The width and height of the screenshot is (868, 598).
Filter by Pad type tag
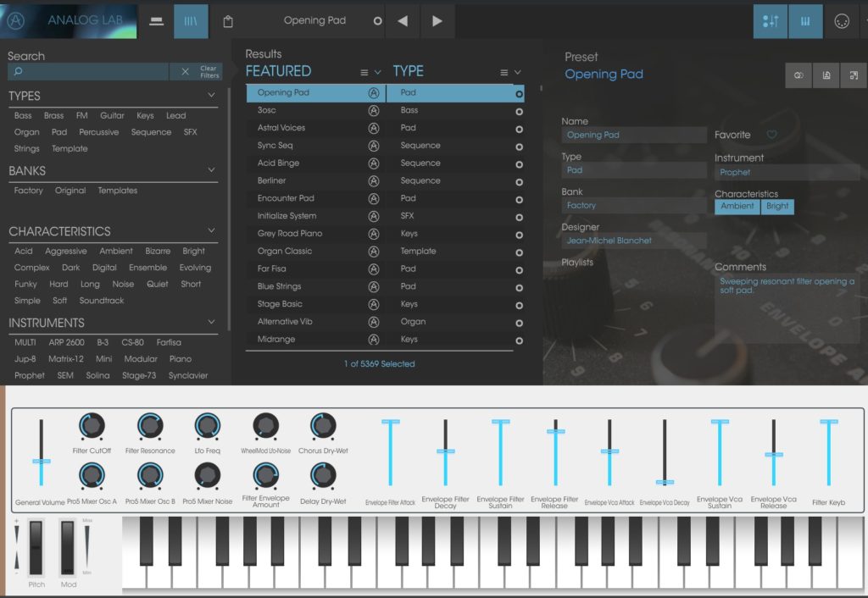pyautogui.click(x=59, y=132)
